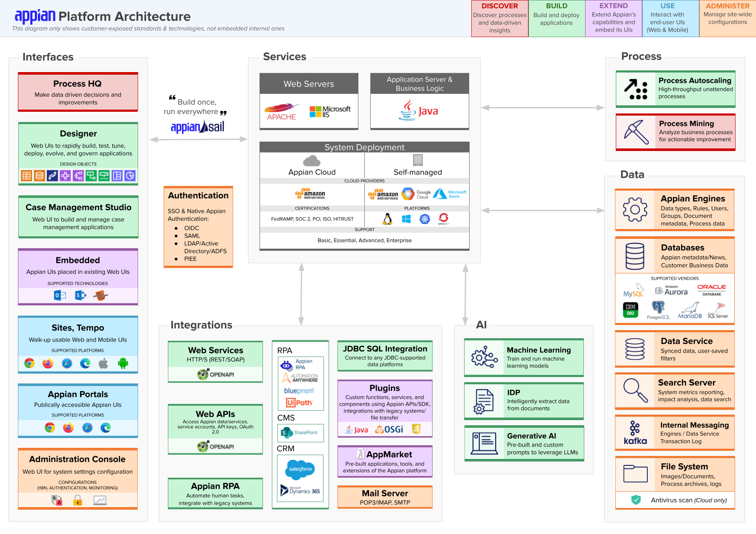Click the Microsoft Azure provider logo

tap(450, 194)
